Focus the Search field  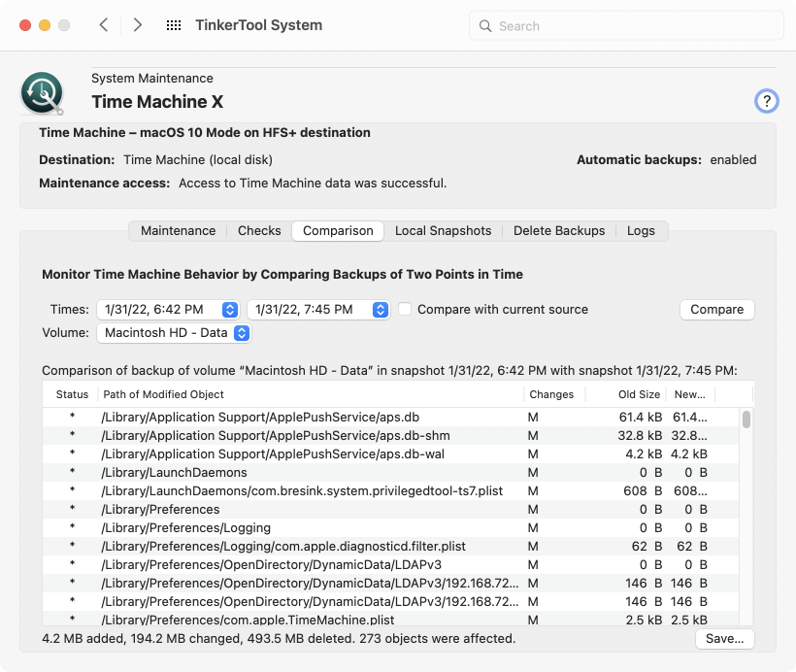point(626,26)
